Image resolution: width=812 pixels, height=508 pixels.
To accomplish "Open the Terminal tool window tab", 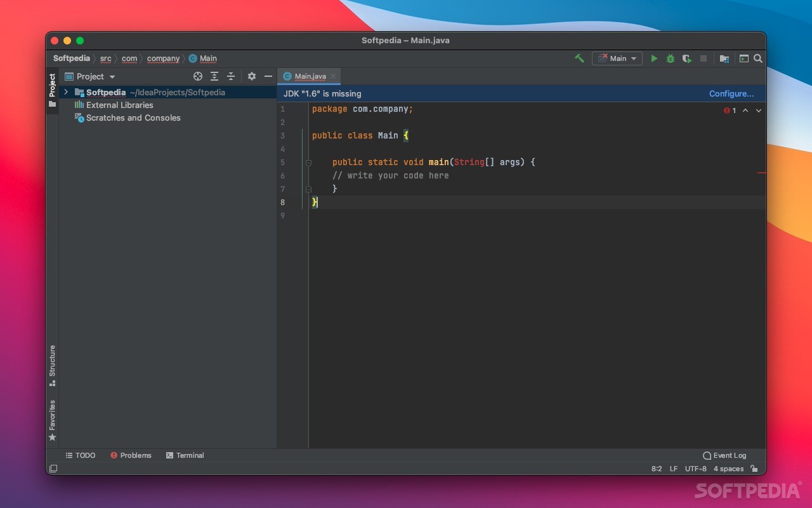I will 185,455.
